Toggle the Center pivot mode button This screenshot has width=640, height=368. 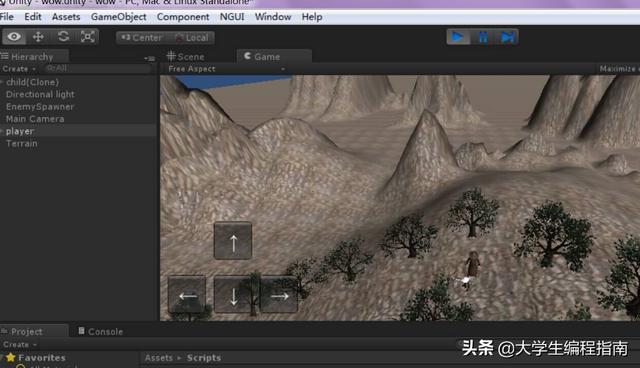(x=141, y=38)
